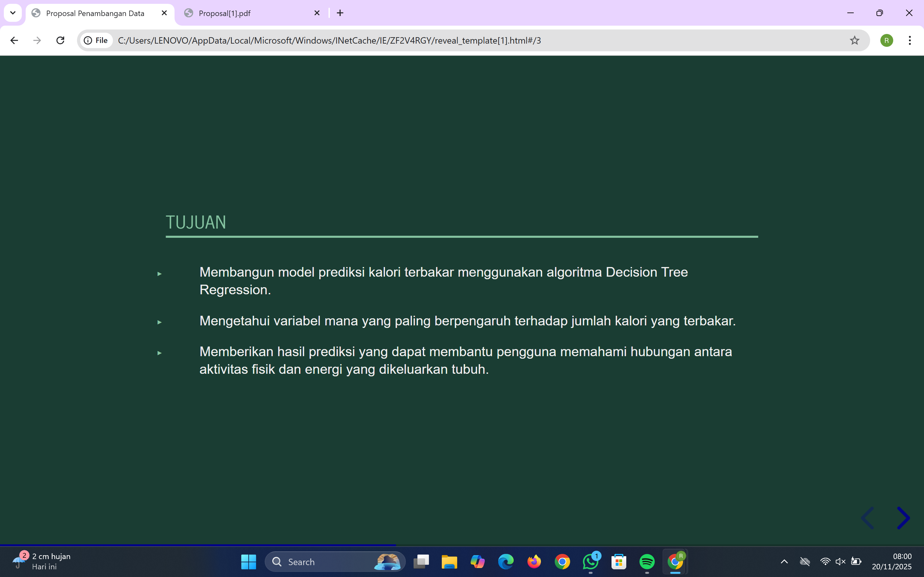This screenshot has height=577, width=924.
Task: Expand the tab search dropdown
Action: (13, 13)
